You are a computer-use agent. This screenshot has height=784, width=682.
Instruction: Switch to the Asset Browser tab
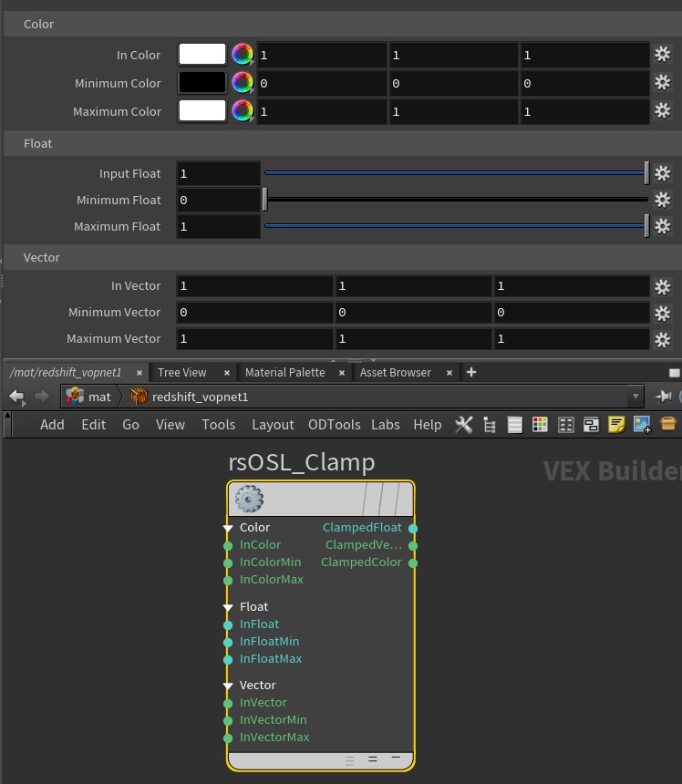pyautogui.click(x=396, y=373)
